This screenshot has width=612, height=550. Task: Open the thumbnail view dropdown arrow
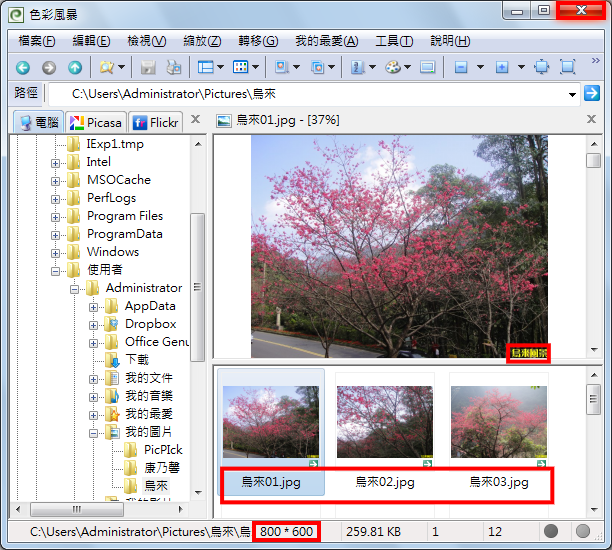coord(256,67)
